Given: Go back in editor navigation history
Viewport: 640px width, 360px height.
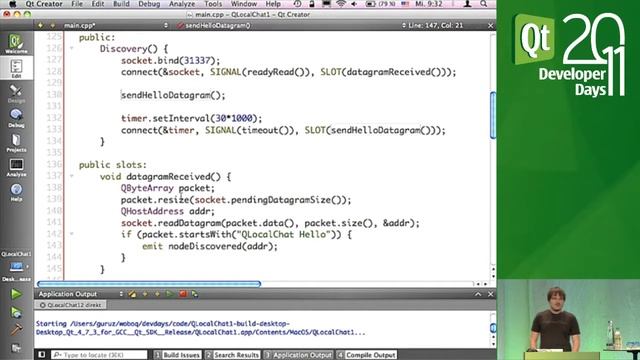Looking at the screenshot, I should tap(40, 25).
